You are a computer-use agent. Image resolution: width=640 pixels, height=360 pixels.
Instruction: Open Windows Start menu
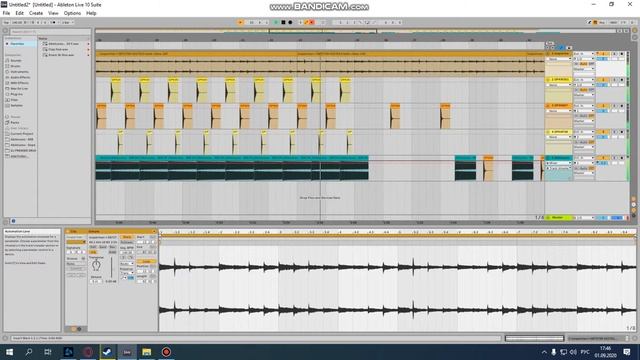[9, 352]
